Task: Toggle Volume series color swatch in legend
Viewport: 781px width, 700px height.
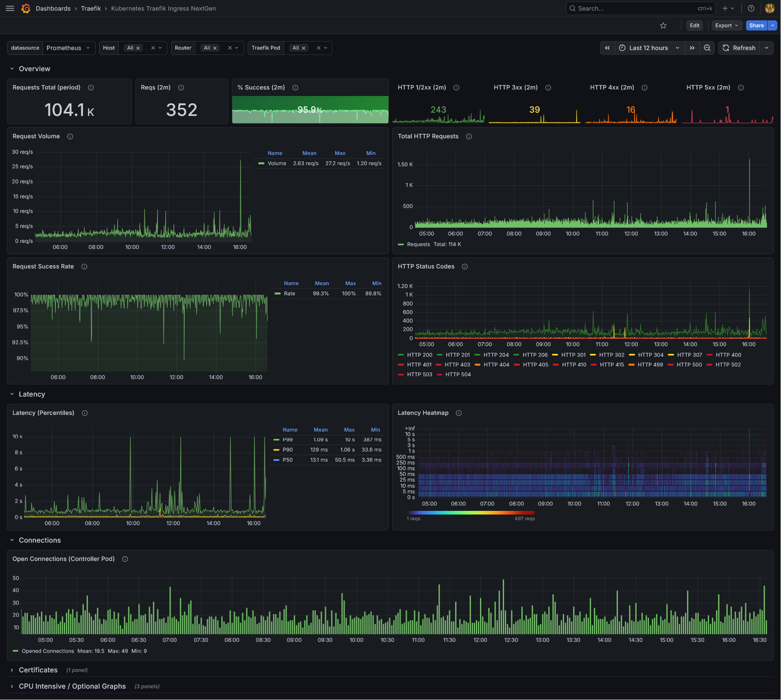Action: pos(261,164)
